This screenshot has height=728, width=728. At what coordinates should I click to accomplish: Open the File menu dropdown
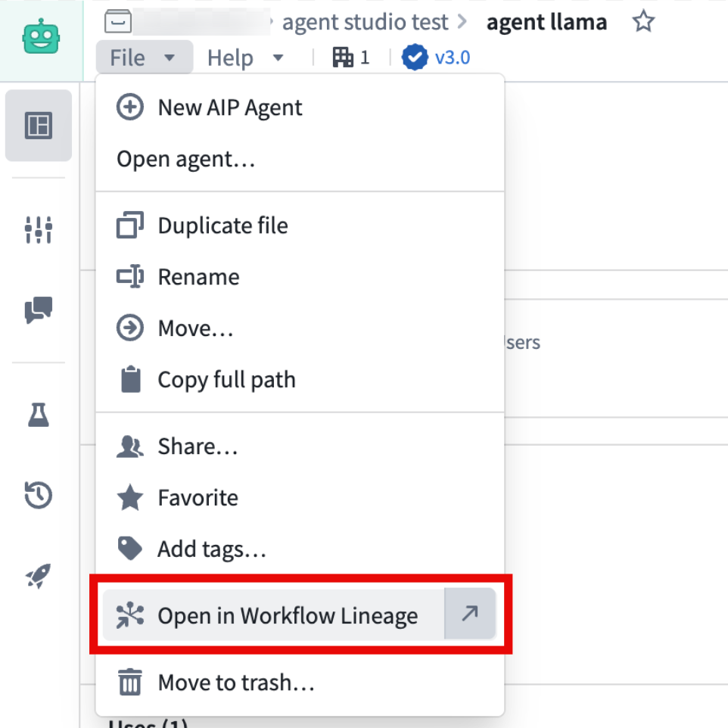tap(144, 57)
